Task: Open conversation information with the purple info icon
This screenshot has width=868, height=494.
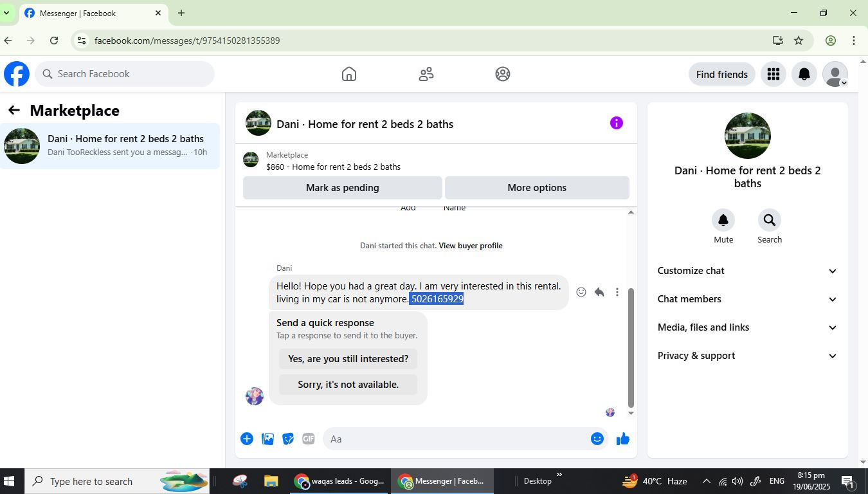Action: tap(617, 123)
